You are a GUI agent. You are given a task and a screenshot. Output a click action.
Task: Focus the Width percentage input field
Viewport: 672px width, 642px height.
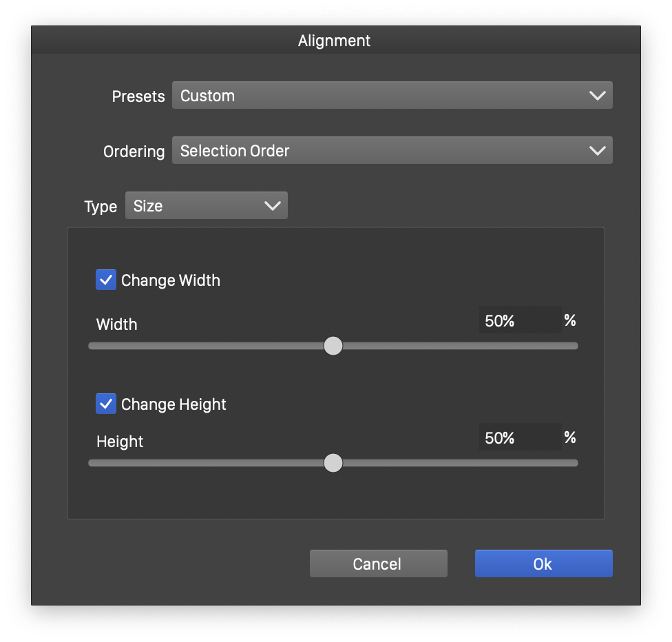pos(520,321)
